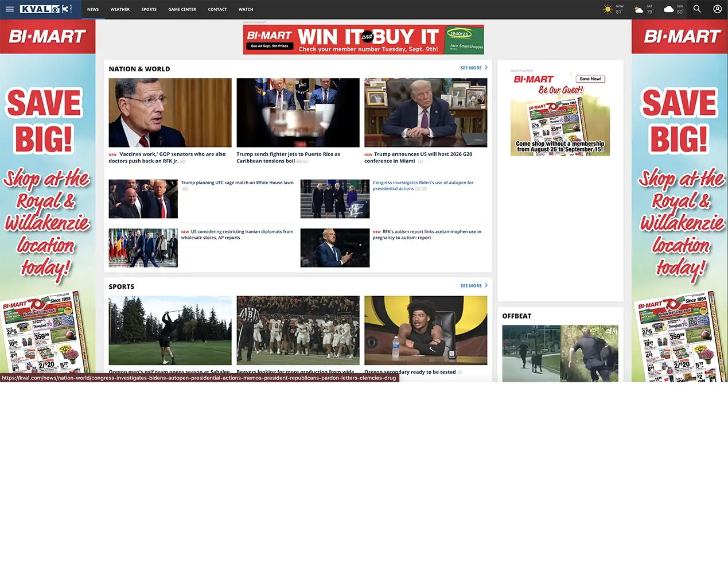Open the Weather menu item

120,9
